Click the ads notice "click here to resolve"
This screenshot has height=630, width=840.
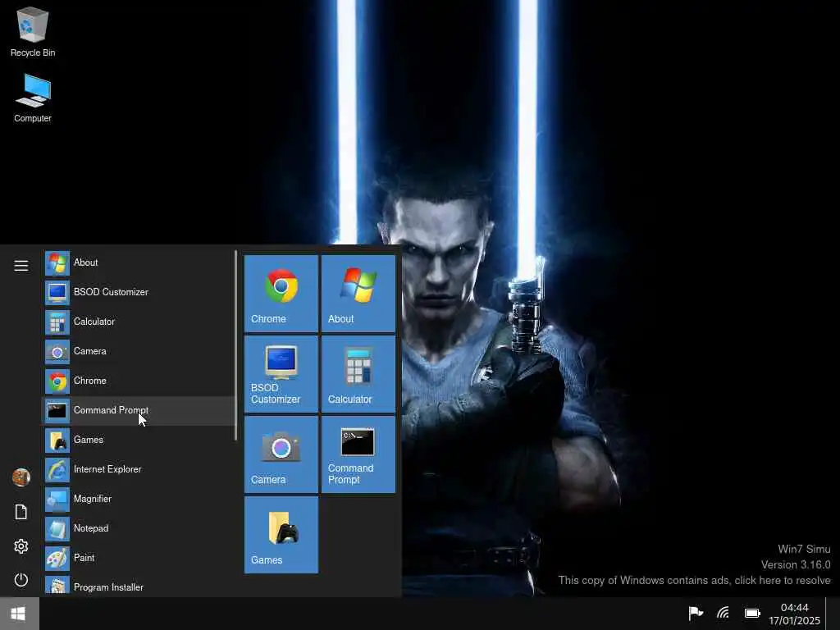pos(782,581)
